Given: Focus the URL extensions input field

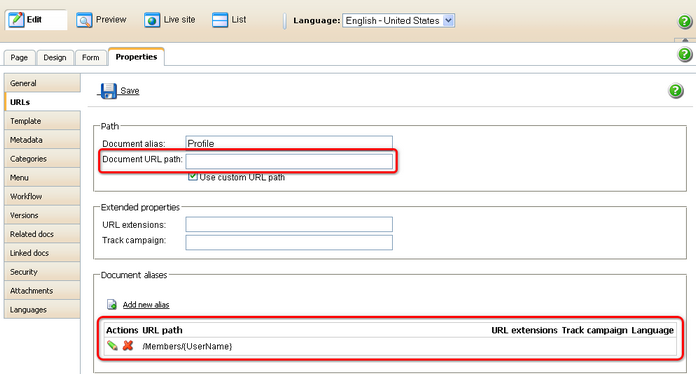Looking at the screenshot, I should point(289,224).
